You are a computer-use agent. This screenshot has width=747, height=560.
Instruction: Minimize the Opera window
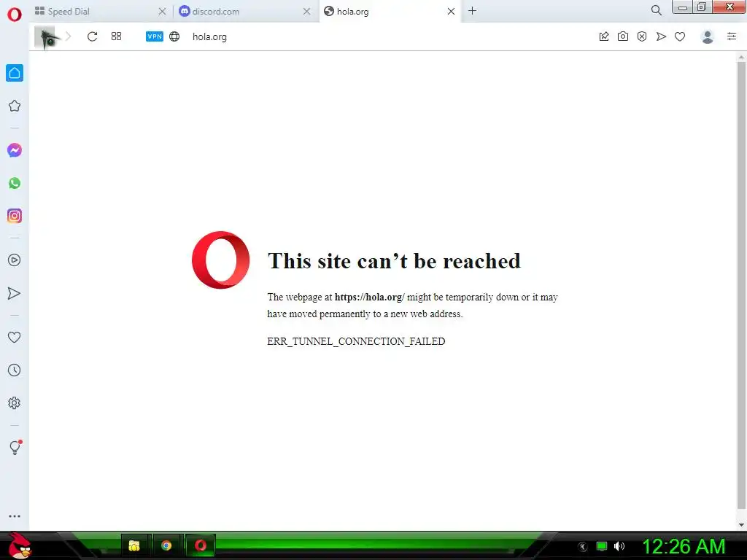coord(683,7)
